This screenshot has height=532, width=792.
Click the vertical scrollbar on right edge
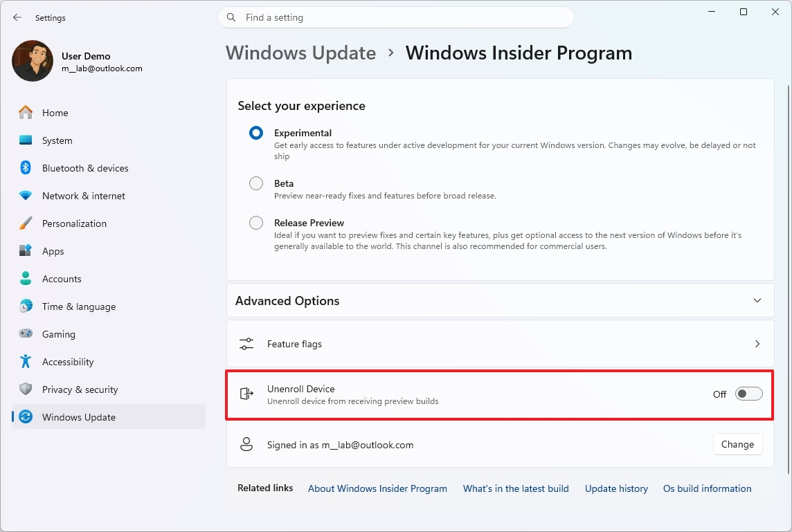pyautogui.click(x=789, y=280)
